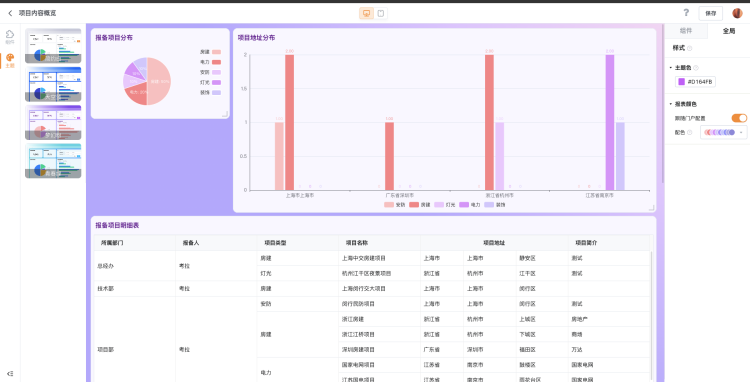This screenshot has height=382, width=750.
Task: Click the 报备人 column header
Action: pyautogui.click(x=216, y=243)
